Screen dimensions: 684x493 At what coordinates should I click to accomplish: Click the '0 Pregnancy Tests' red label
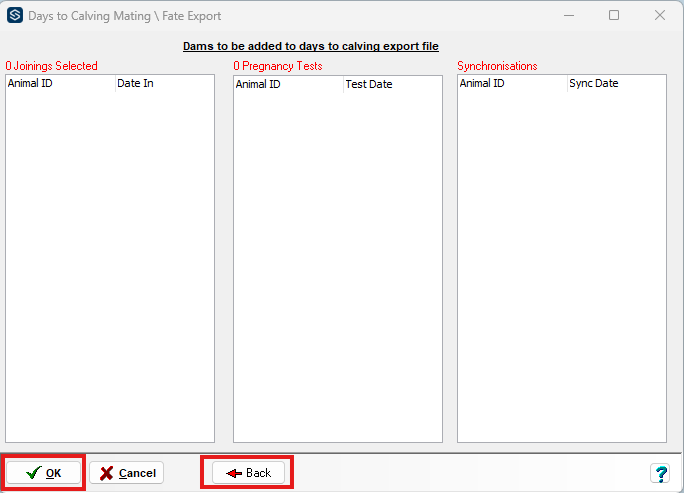point(278,66)
